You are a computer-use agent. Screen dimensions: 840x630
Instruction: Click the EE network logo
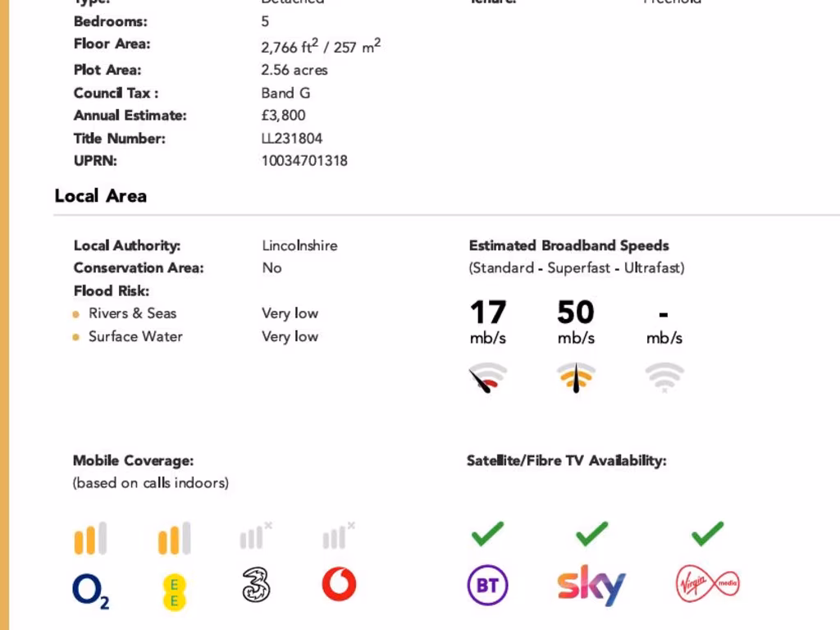point(174,592)
